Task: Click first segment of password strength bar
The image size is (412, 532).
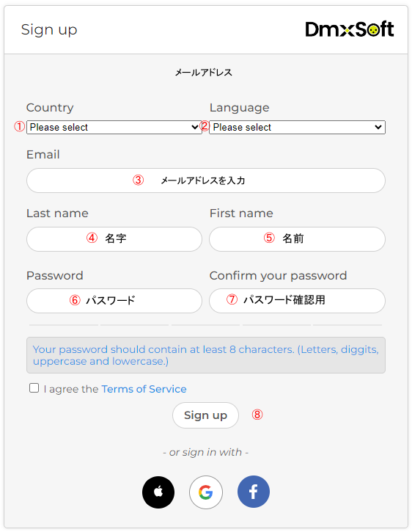Action: coord(64,325)
